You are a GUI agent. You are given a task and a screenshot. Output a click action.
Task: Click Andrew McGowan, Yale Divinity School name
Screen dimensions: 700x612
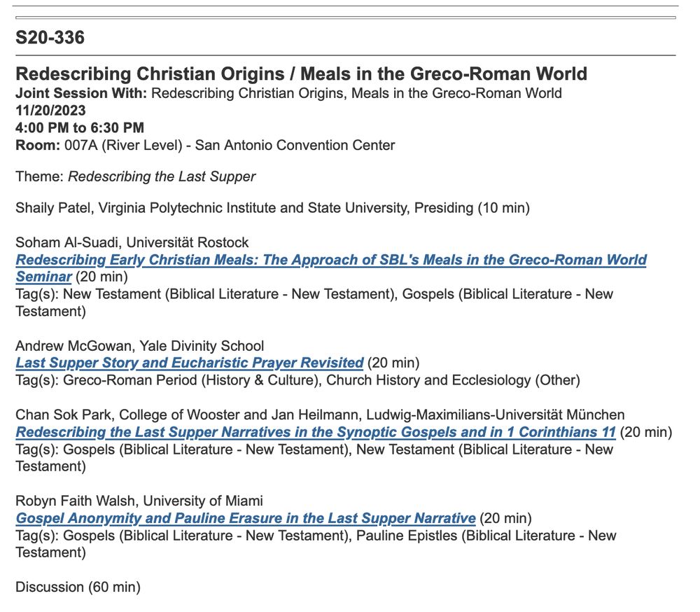tap(139, 346)
